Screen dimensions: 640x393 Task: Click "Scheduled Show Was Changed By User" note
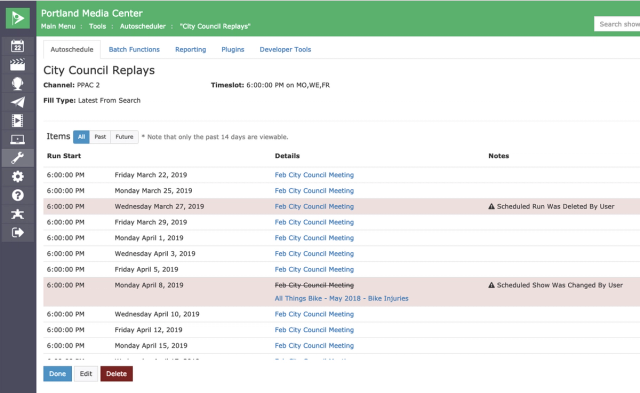[560, 285]
